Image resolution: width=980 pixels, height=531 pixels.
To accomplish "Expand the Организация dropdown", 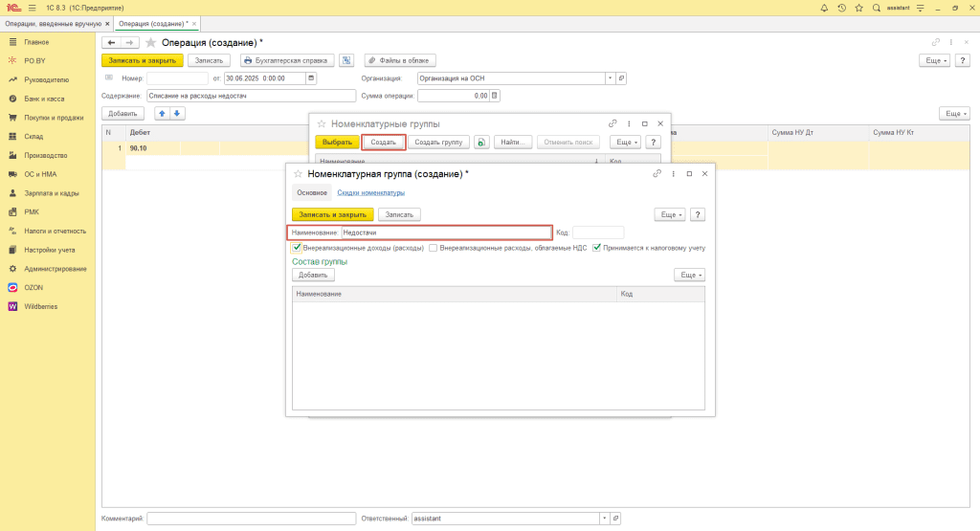I will [610, 78].
